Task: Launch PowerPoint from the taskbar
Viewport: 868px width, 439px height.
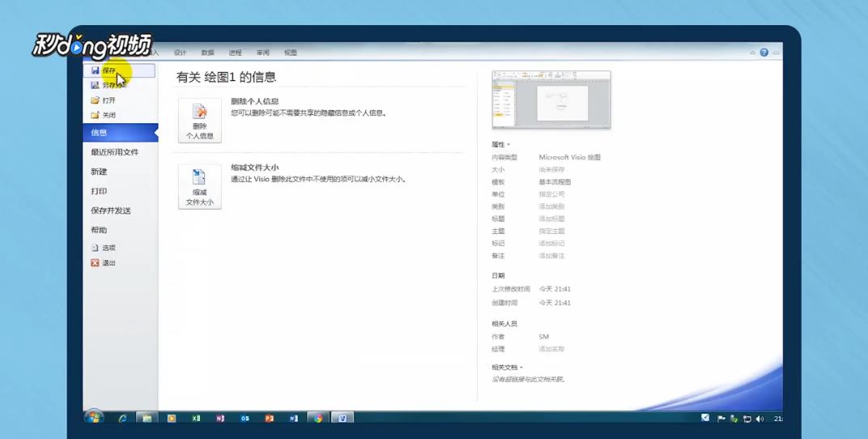Action: (269, 419)
